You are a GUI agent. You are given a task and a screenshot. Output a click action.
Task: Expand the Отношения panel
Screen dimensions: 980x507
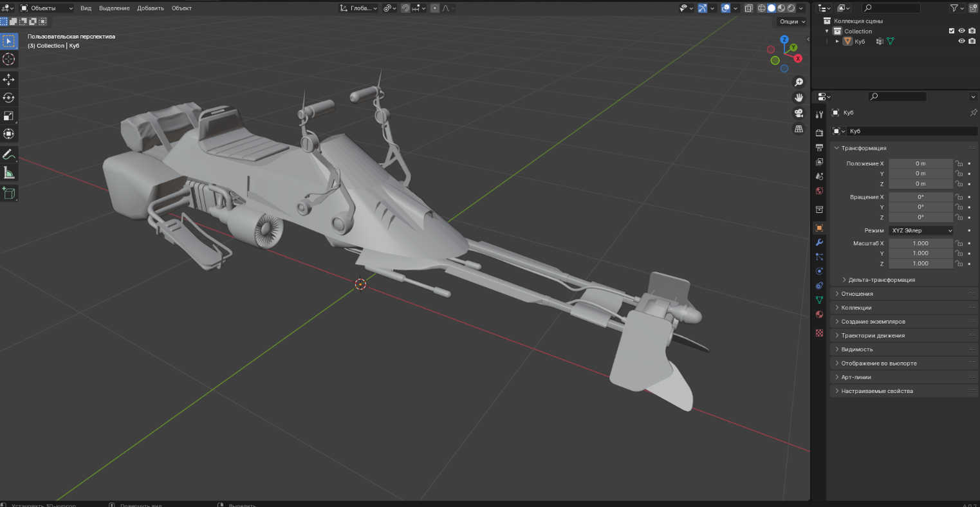point(904,294)
